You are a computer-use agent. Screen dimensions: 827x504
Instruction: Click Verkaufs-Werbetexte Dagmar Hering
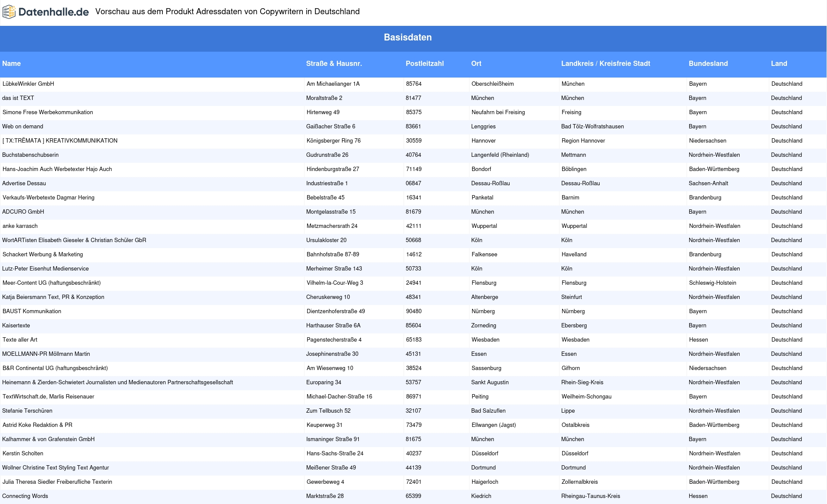49,198
